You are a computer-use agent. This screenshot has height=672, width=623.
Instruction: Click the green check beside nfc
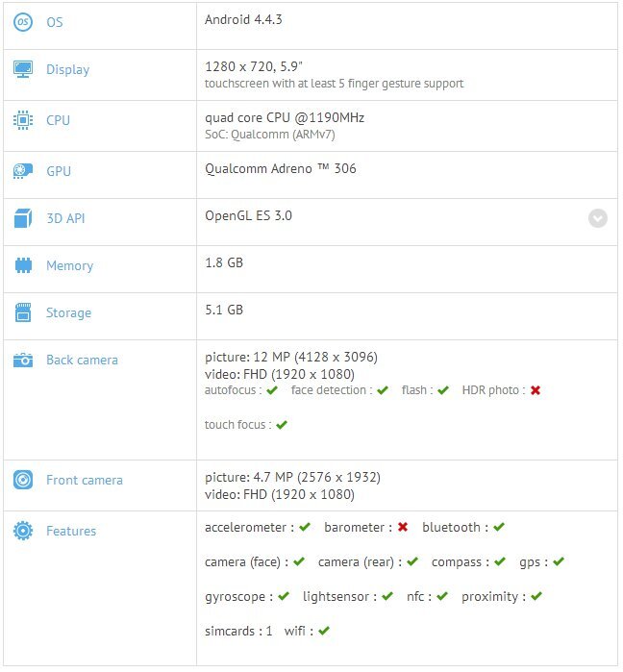tap(442, 596)
